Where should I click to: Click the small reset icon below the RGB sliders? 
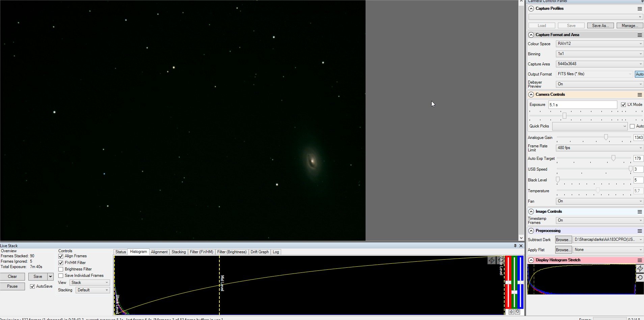click(517, 312)
